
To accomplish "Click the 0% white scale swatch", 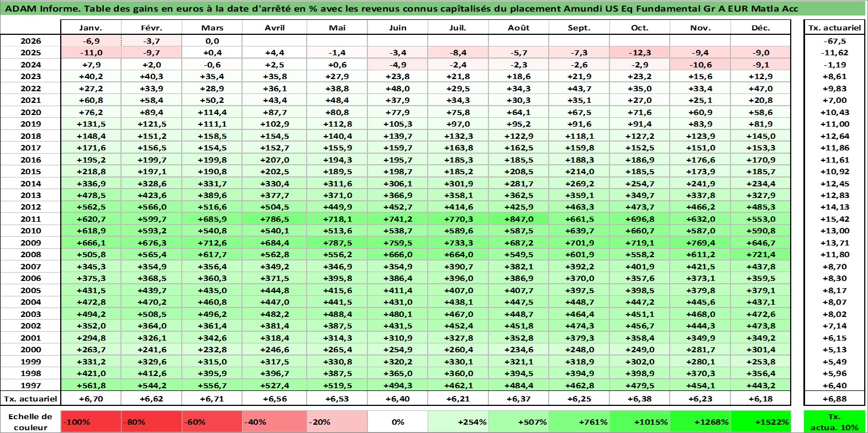I will 398,422.
